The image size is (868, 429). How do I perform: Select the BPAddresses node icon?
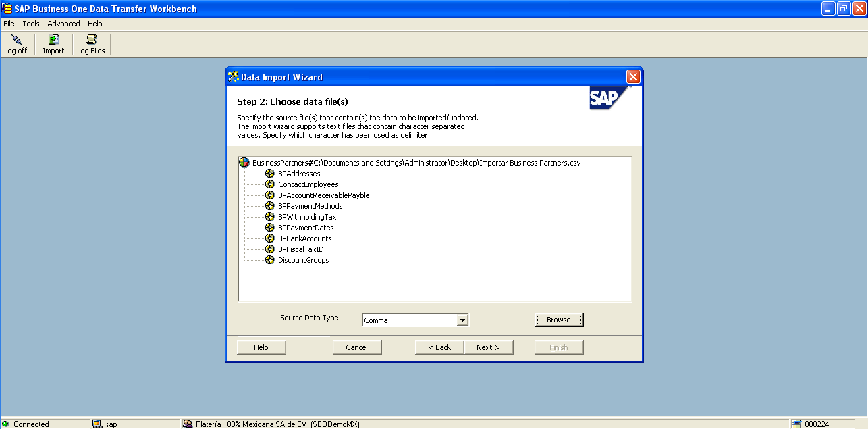pyautogui.click(x=269, y=174)
